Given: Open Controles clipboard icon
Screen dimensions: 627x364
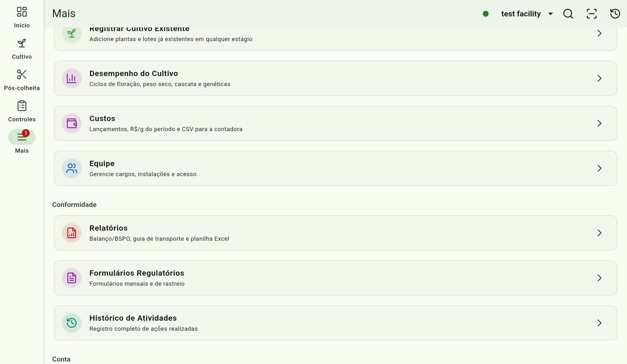Looking at the screenshot, I should (22, 106).
